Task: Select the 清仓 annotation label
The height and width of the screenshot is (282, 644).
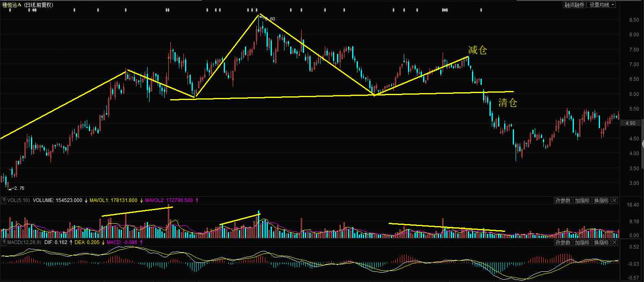Action: pyautogui.click(x=507, y=103)
